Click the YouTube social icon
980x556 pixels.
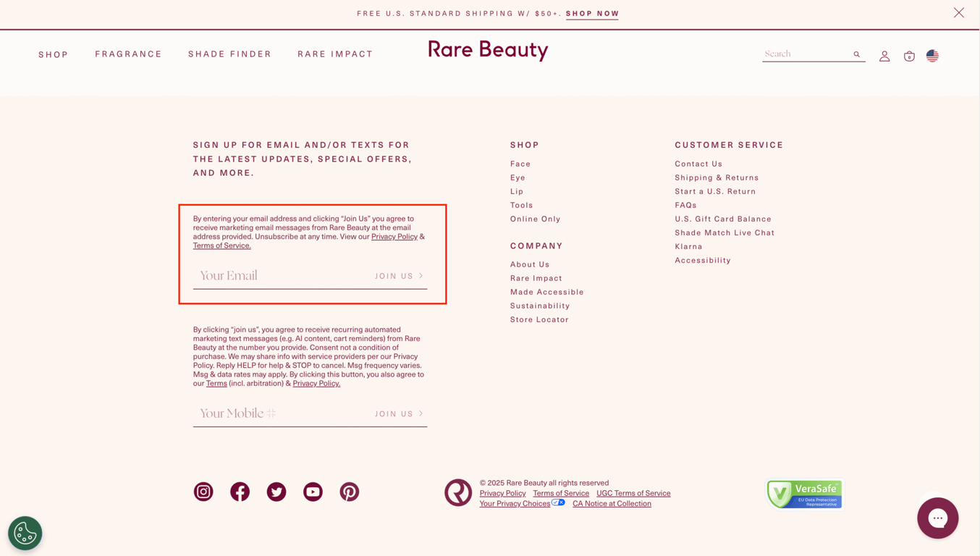coord(313,492)
